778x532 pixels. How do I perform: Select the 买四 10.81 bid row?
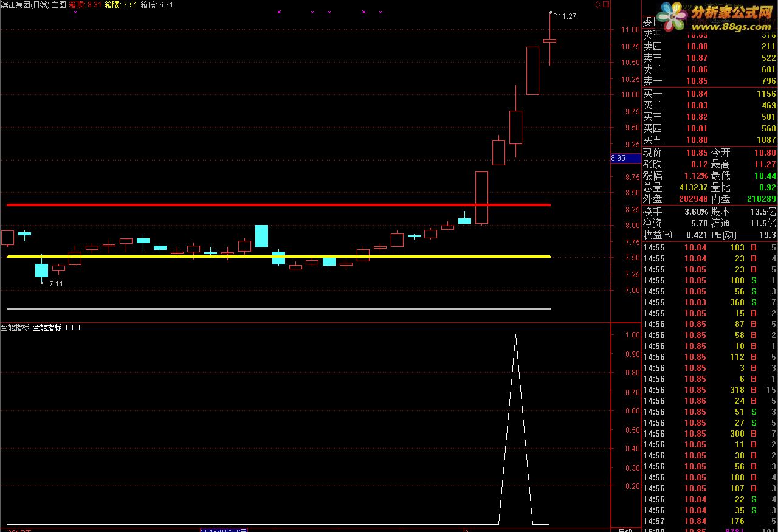click(x=709, y=128)
